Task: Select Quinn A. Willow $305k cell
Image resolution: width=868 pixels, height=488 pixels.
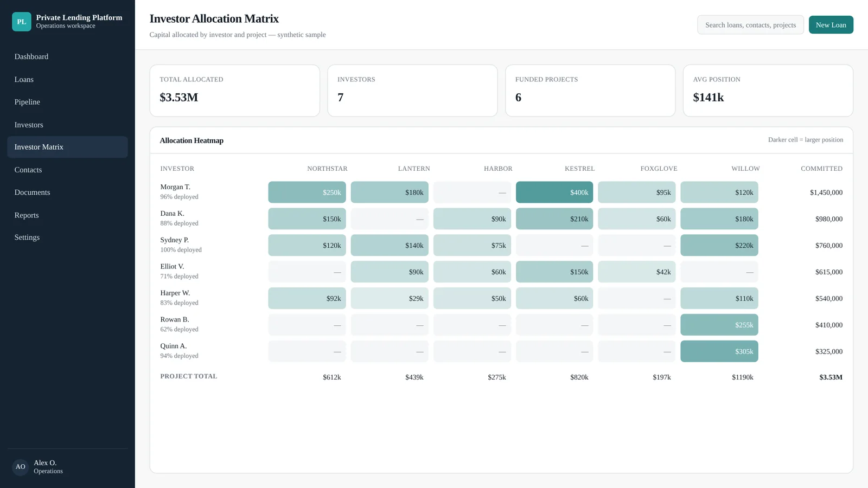Action: click(719, 351)
